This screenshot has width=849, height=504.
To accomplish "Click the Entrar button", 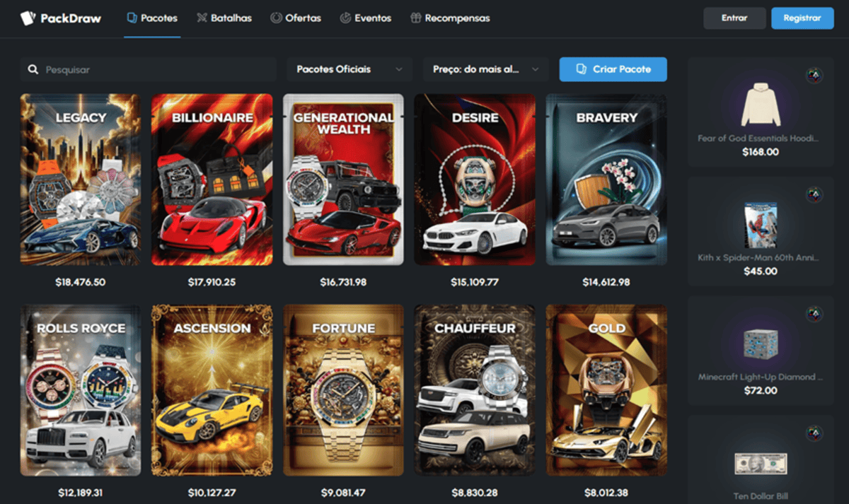I will click(734, 18).
